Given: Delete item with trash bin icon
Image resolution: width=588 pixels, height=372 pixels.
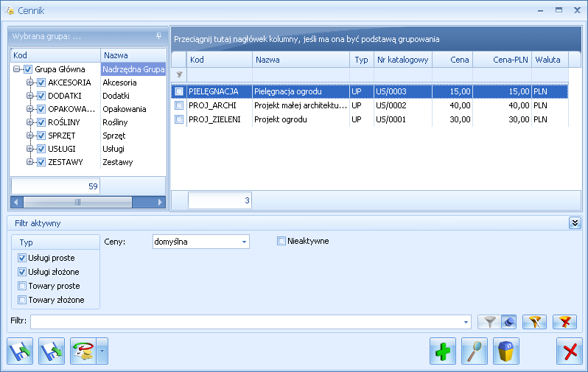Looking at the screenshot, I should click(x=506, y=351).
